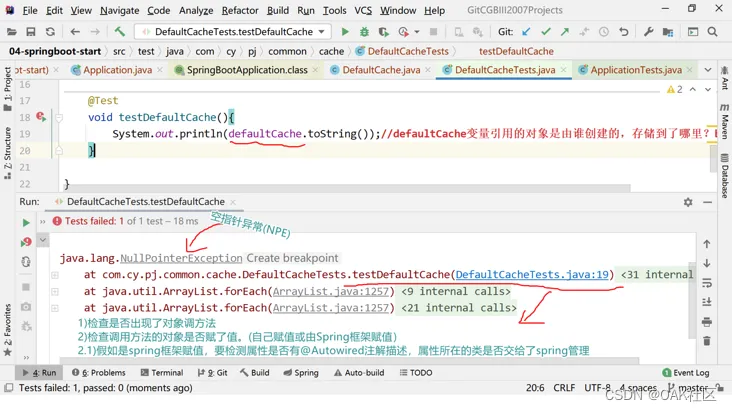Click the DefaultCacheTests breadcrumb
732x411 pixels.
coord(402,51)
